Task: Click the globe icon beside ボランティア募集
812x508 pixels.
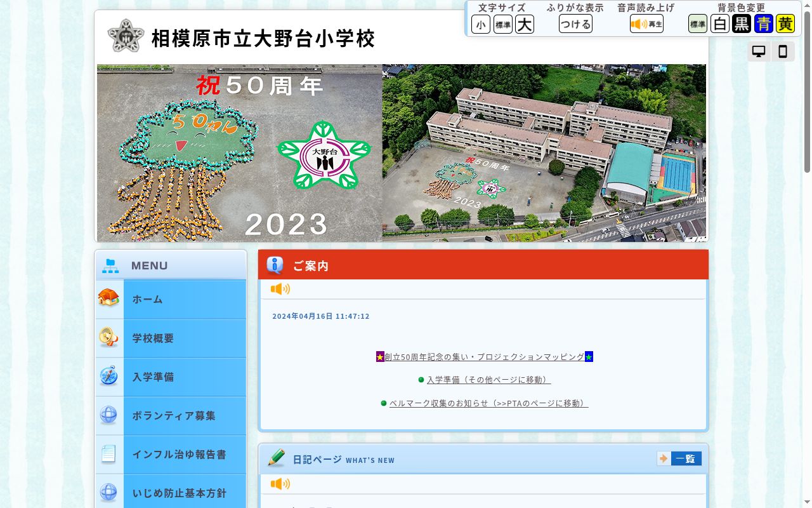Action: tap(109, 415)
